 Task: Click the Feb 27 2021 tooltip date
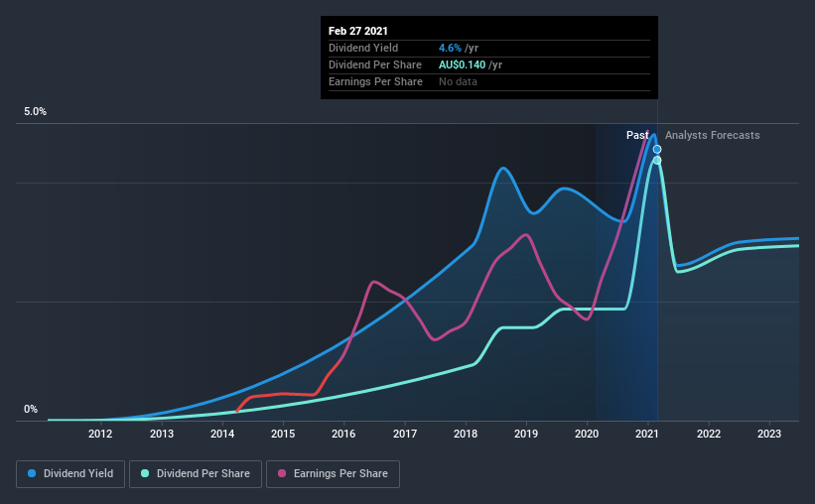pos(358,31)
